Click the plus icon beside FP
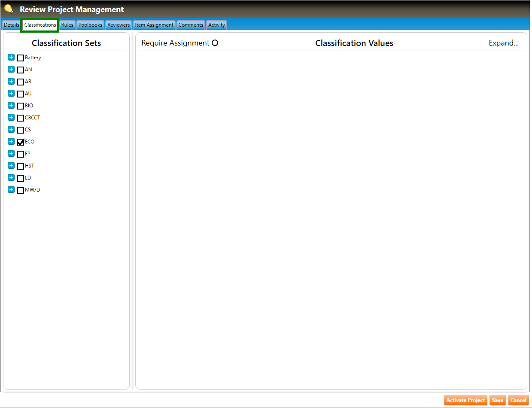Image resolution: width=532 pixels, height=408 pixels. [11, 154]
